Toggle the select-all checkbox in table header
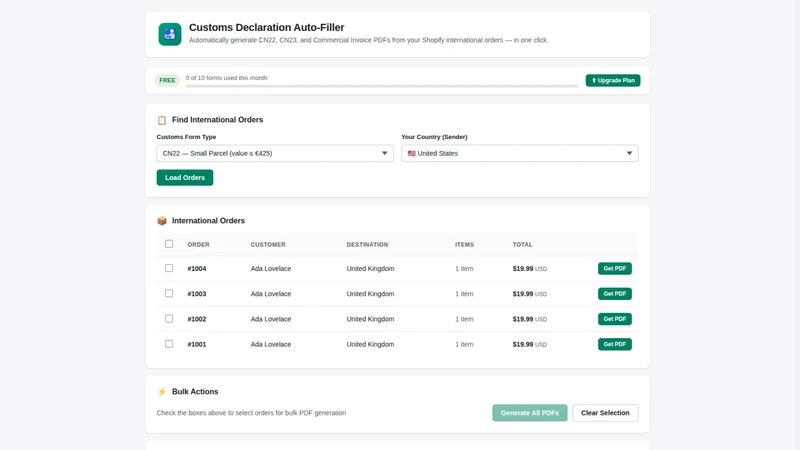Viewport: 800px width, 450px height. click(x=169, y=244)
